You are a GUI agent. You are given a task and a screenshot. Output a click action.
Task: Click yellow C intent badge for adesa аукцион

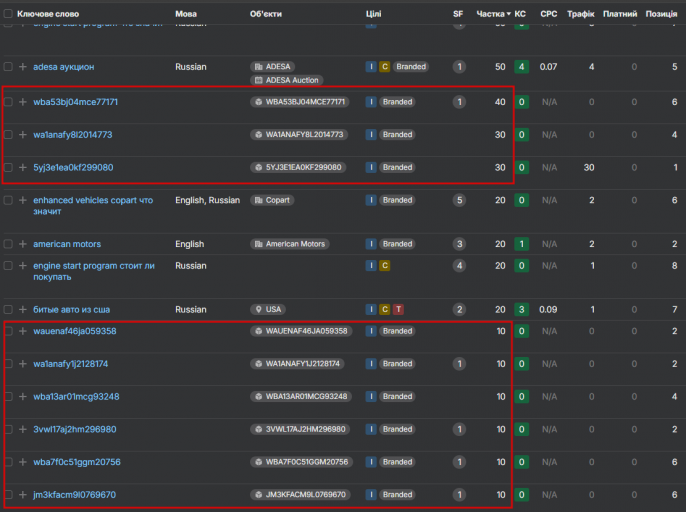tap(385, 67)
